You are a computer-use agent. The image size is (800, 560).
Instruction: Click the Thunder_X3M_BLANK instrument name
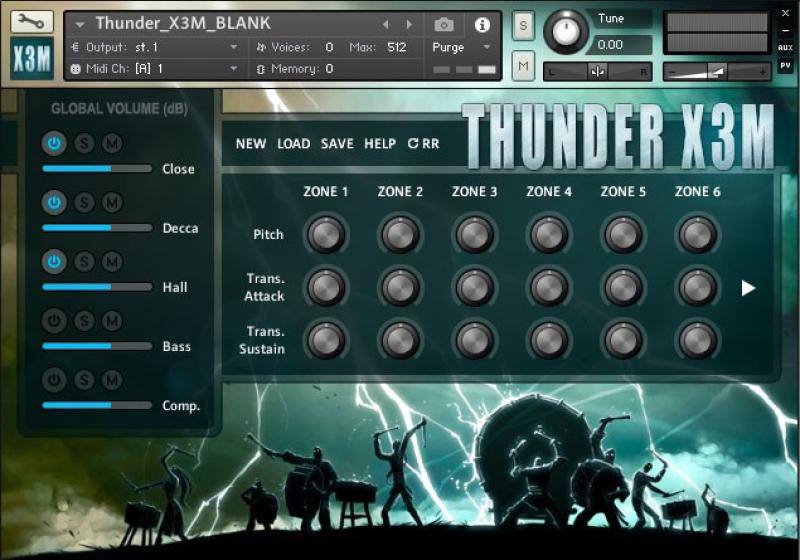point(183,23)
